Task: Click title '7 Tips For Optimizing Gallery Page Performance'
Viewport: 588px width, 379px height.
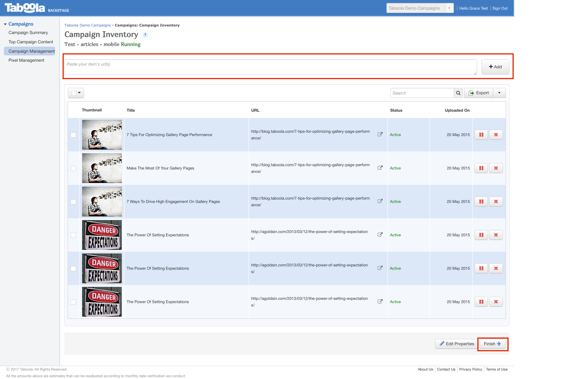Action: [x=169, y=135]
